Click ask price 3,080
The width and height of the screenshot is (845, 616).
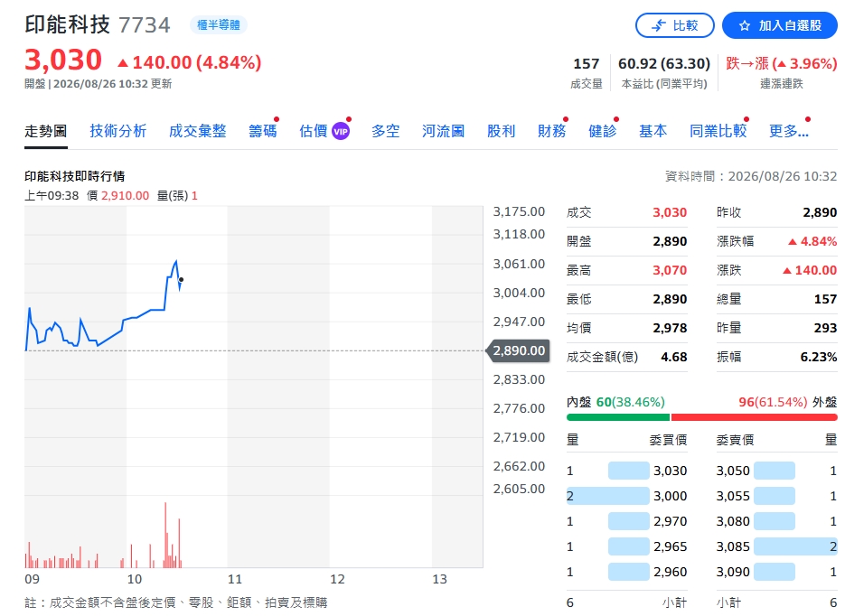click(x=733, y=521)
